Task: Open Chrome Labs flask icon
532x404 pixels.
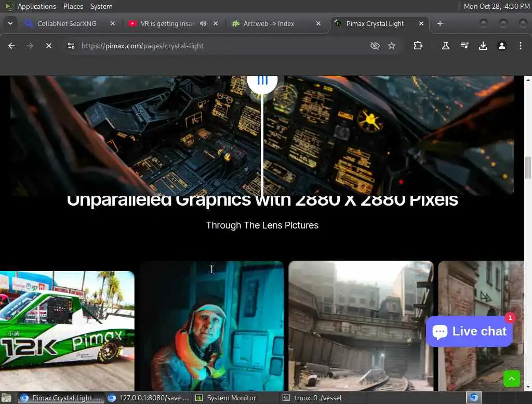Action: 445,46
